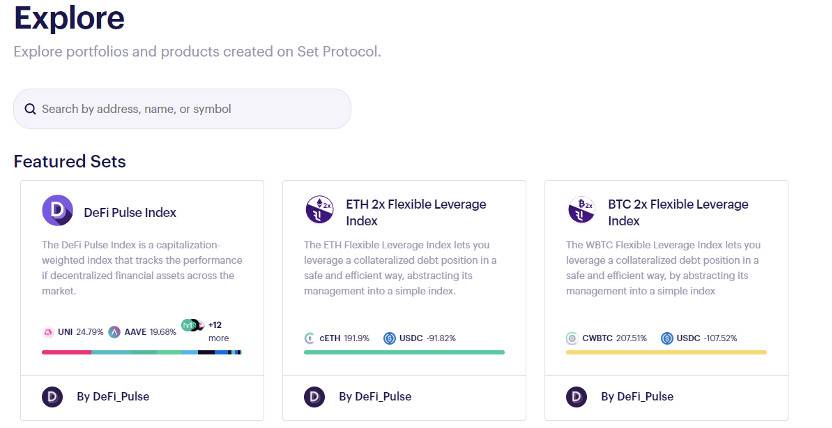Click the USDC icon in the BTC card
The width and height of the screenshot is (832, 428).
pyautogui.click(x=667, y=338)
